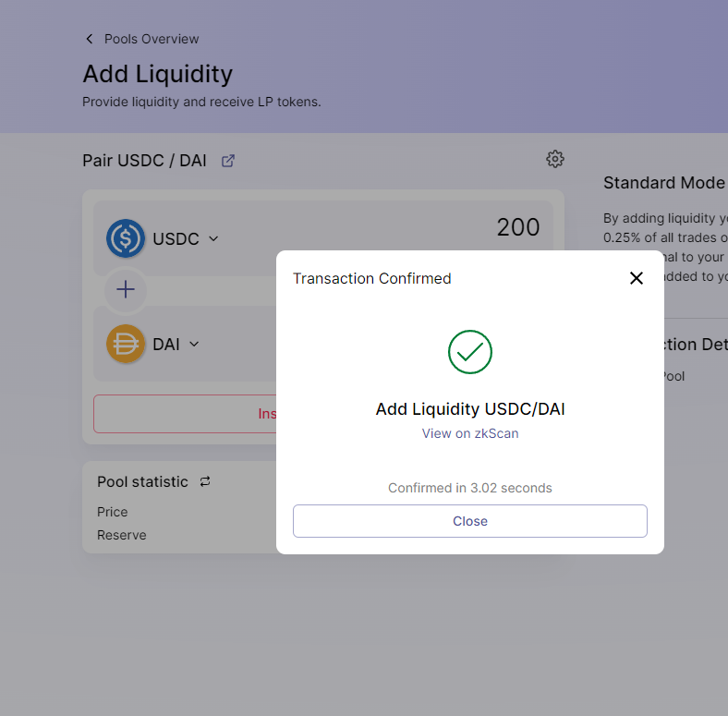Click the Pair USDC / DAI title

(x=144, y=161)
